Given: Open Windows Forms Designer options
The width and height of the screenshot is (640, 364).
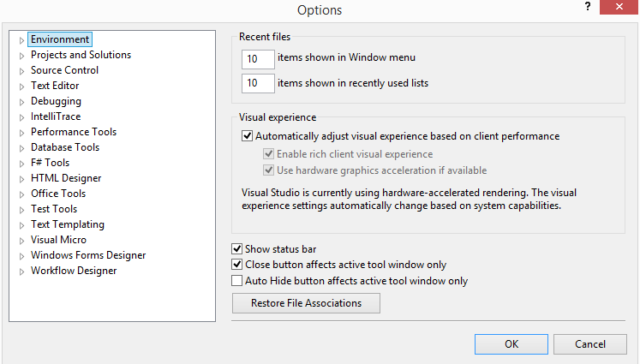Looking at the screenshot, I should point(88,255).
